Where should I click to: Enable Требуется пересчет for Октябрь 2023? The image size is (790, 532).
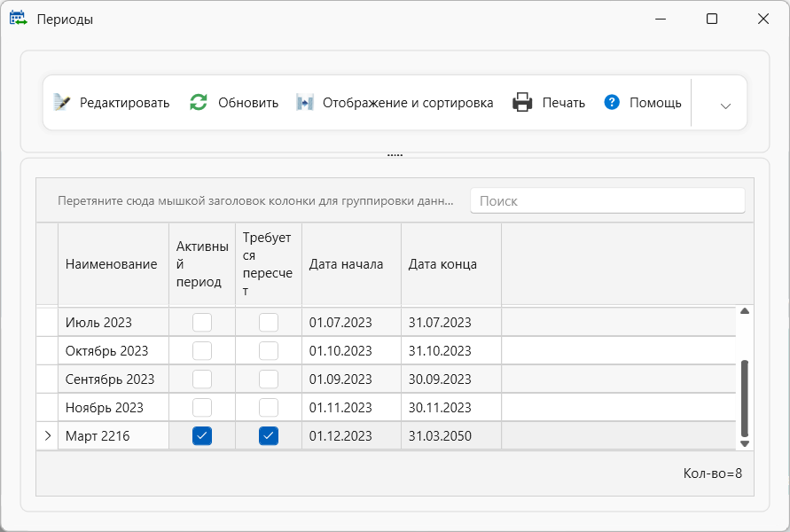click(x=269, y=350)
